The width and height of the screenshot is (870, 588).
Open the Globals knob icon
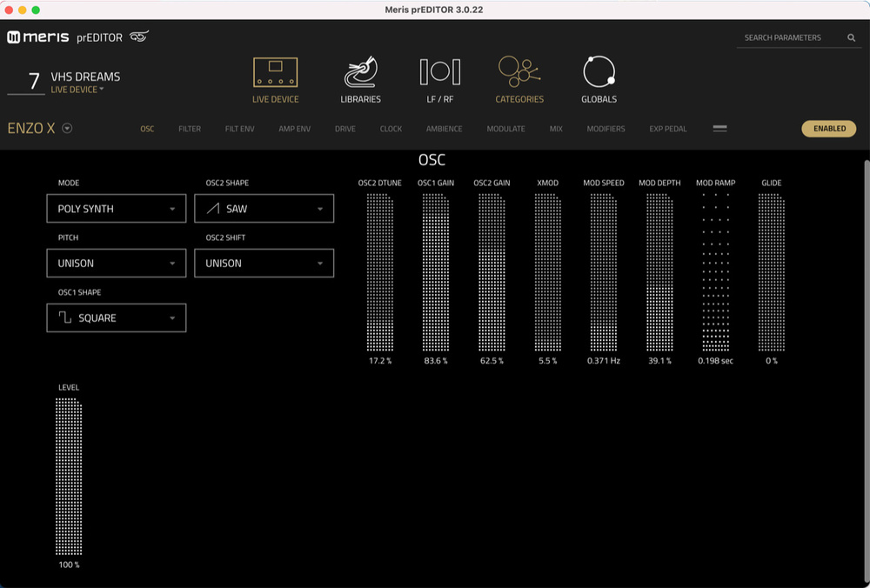coord(599,73)
